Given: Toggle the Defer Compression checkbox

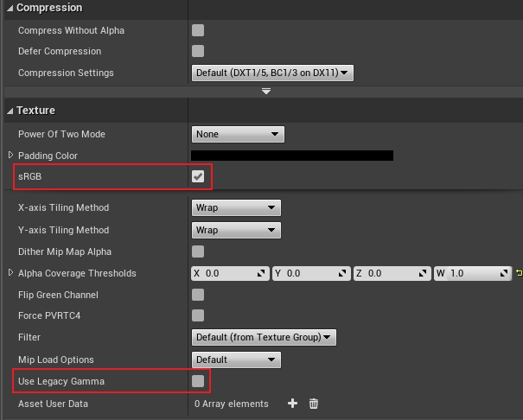Looking at the screenshot, I should coord(198,51).
